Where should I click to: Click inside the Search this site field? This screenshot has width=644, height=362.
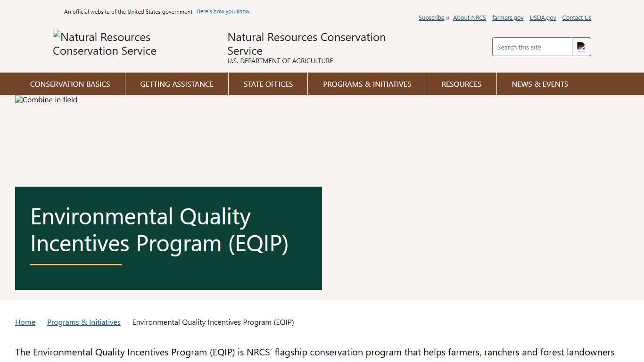(x=532, y=47)
